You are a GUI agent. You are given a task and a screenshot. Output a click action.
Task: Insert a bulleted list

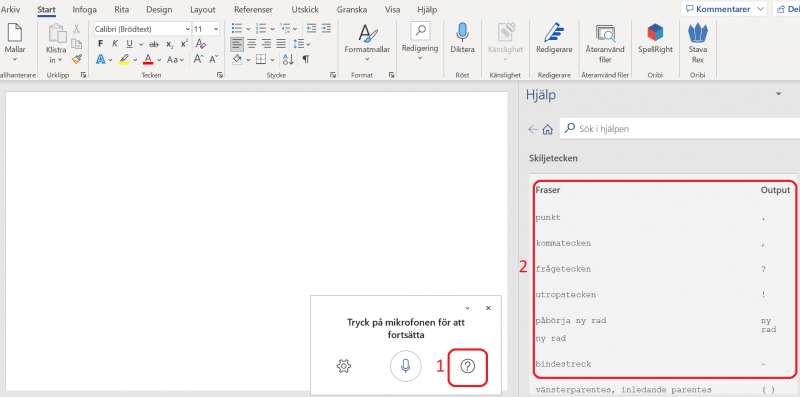coord(236,29)
